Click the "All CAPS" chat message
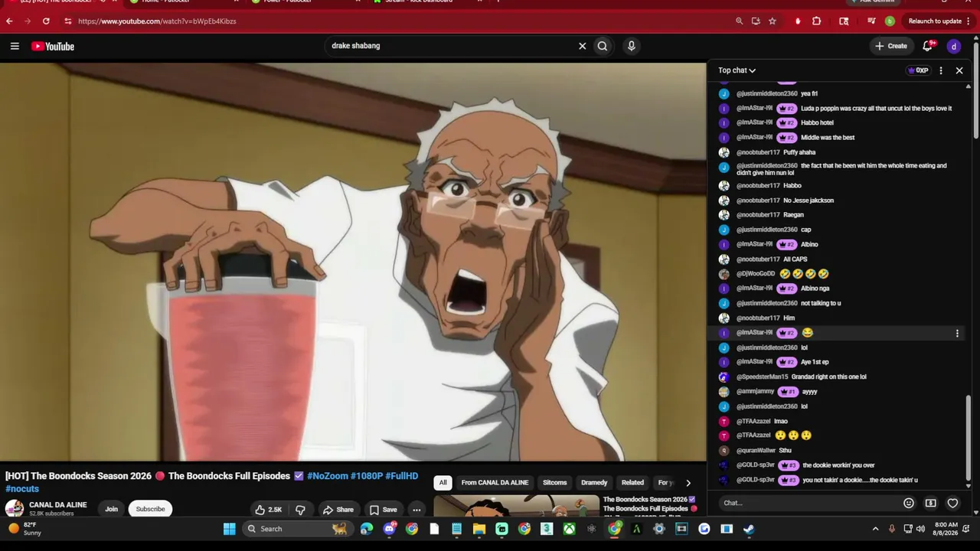Image resolution: width=980 pixels, height=551 pixels. coord(795,259)
